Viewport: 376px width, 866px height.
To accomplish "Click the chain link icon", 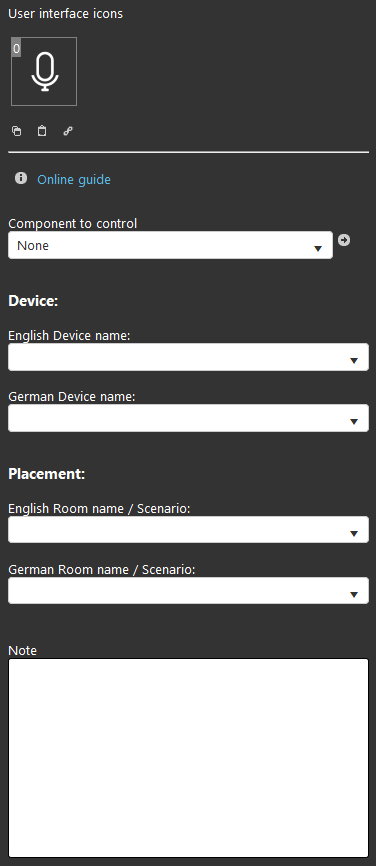I will pos(67,131).
